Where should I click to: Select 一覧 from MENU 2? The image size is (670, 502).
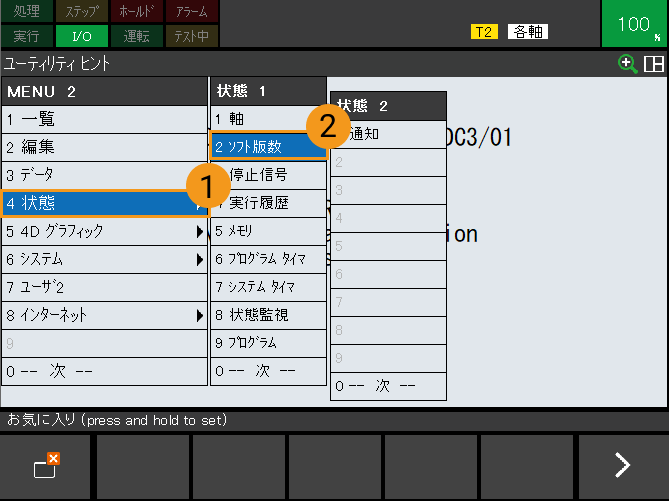point(104,119)
